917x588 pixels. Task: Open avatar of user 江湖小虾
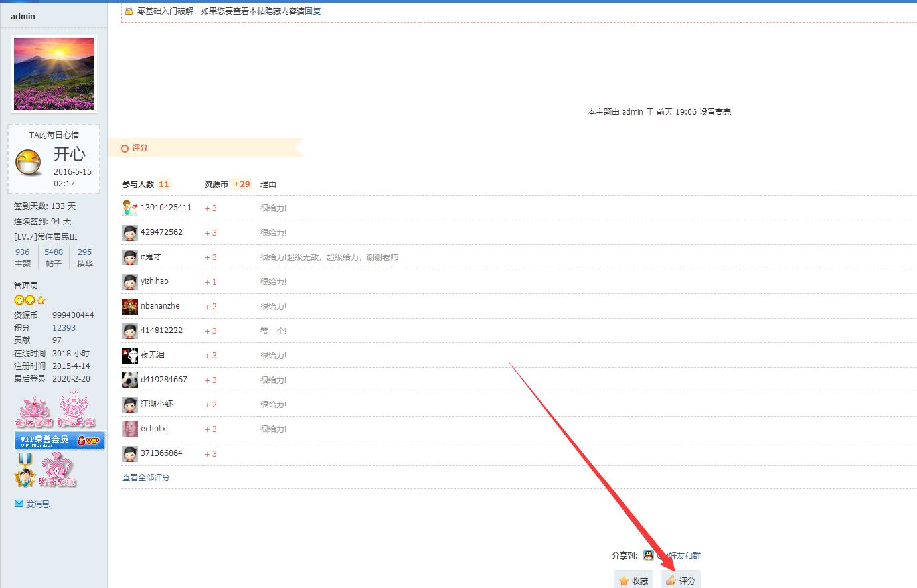click(x=130, y=404)
